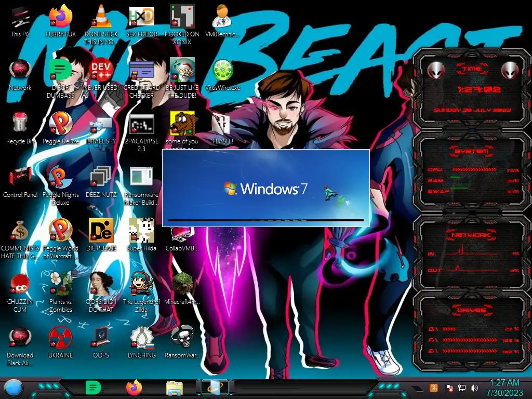
Task: Launch Super Hilda from the desktop
Action: tap(141, 235)
